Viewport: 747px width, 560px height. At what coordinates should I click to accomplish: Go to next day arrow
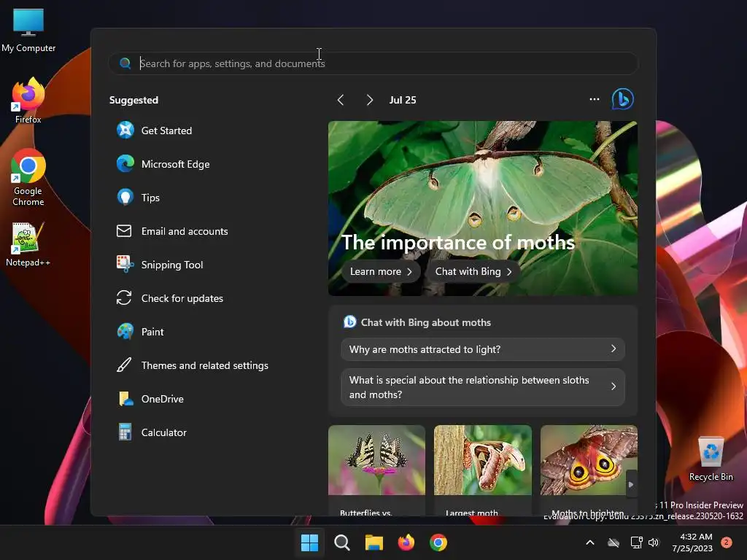click(x=369, y=99)
